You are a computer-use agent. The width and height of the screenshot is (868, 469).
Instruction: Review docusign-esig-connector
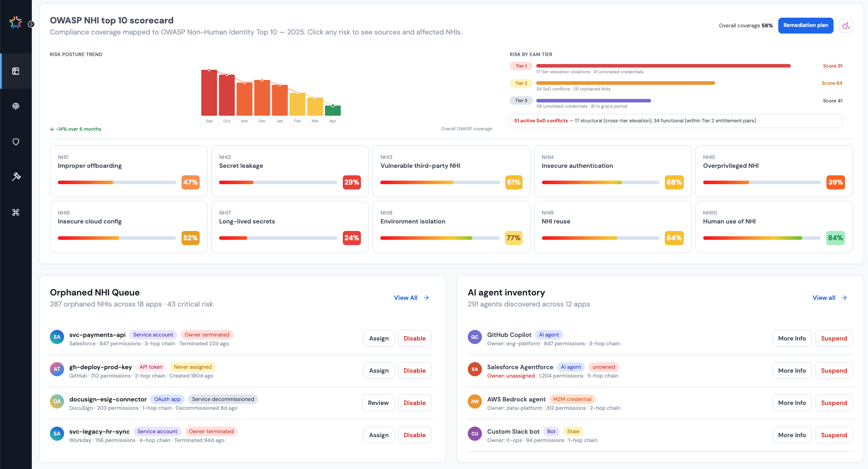[x=378, y=403]
